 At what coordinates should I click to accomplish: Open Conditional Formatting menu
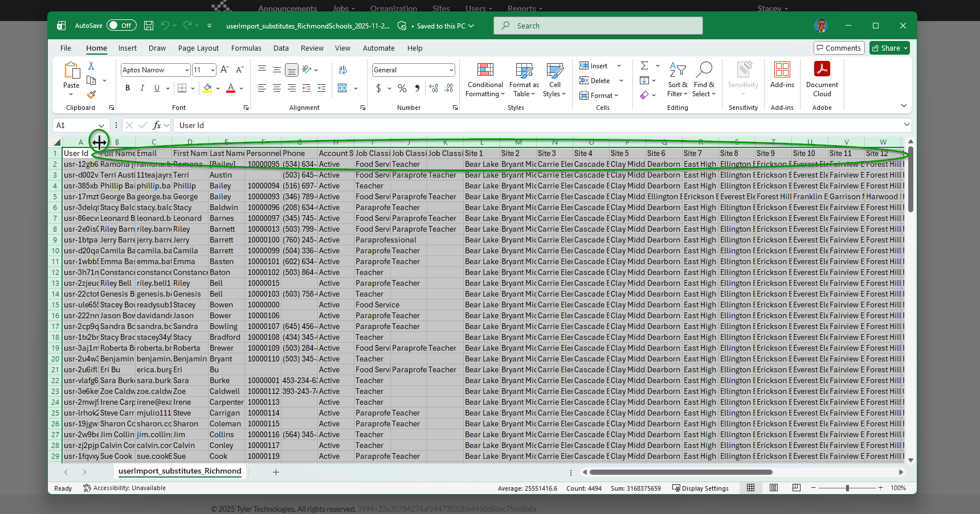[485, 80]
